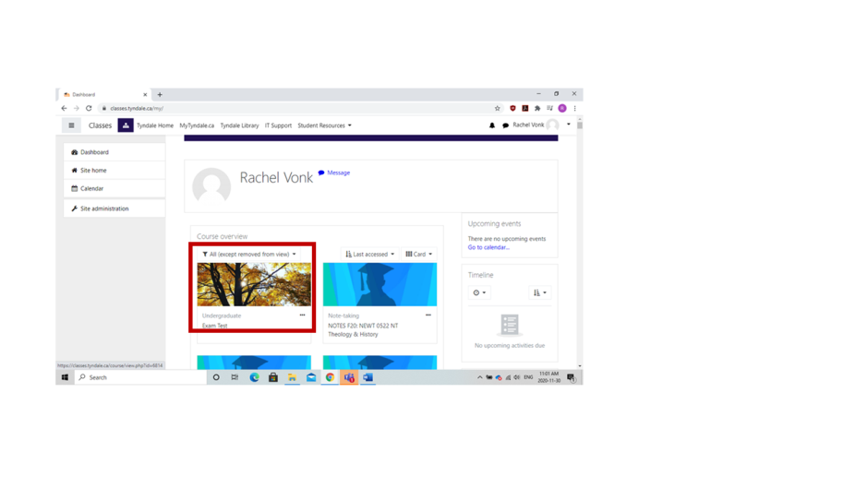Select Calendar in the side menu
The width and height of the screenshot is (868, 488).
click(115, 189)
